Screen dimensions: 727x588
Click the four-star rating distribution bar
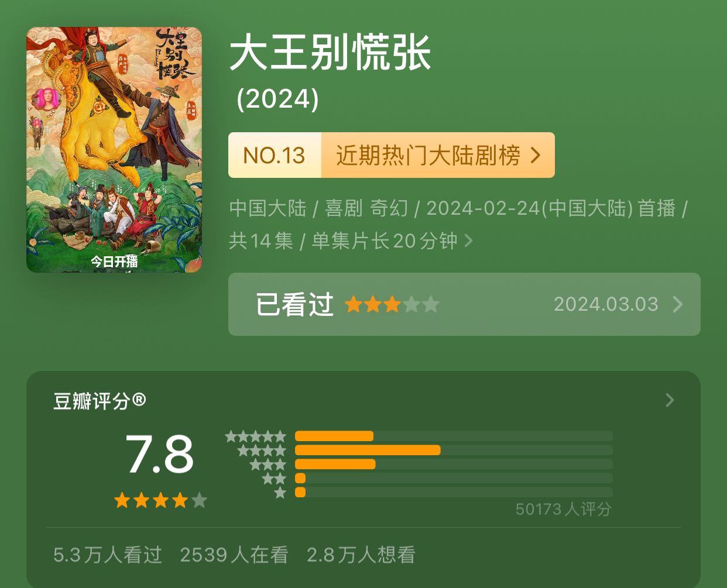tap(454, 450)
